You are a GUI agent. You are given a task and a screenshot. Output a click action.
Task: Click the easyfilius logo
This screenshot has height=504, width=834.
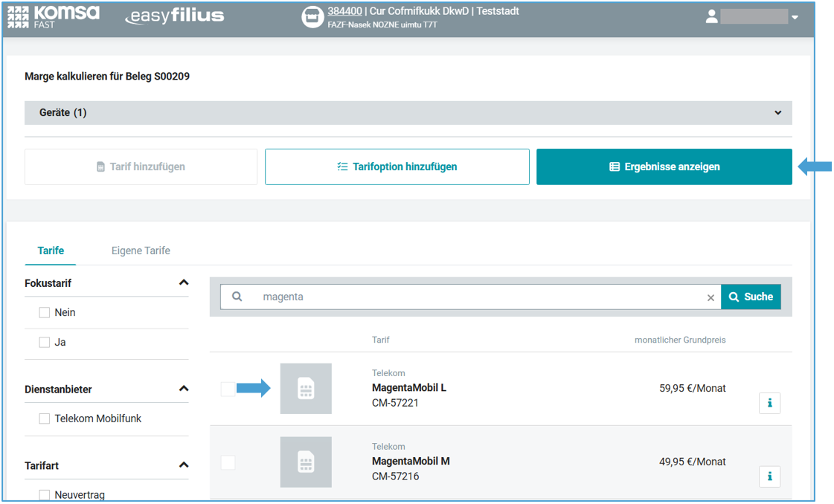[x=174, y=16]
